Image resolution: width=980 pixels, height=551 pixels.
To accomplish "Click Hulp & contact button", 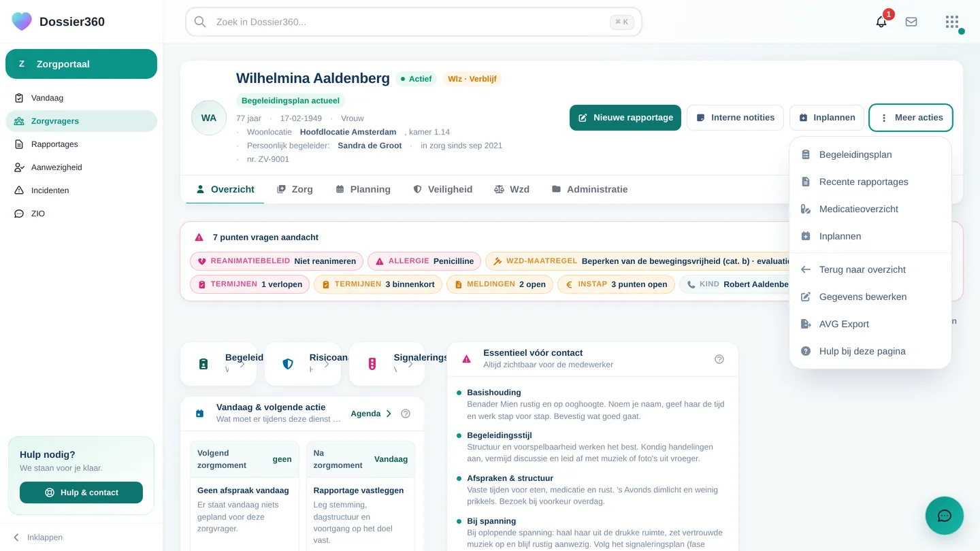I will coord(81,492).
